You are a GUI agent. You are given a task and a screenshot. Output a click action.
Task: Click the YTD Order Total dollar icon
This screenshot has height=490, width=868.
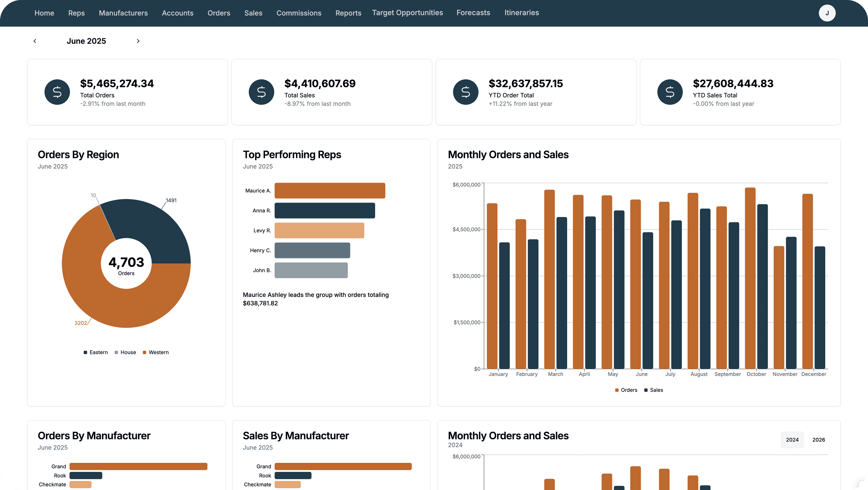[x=466, y=92]
